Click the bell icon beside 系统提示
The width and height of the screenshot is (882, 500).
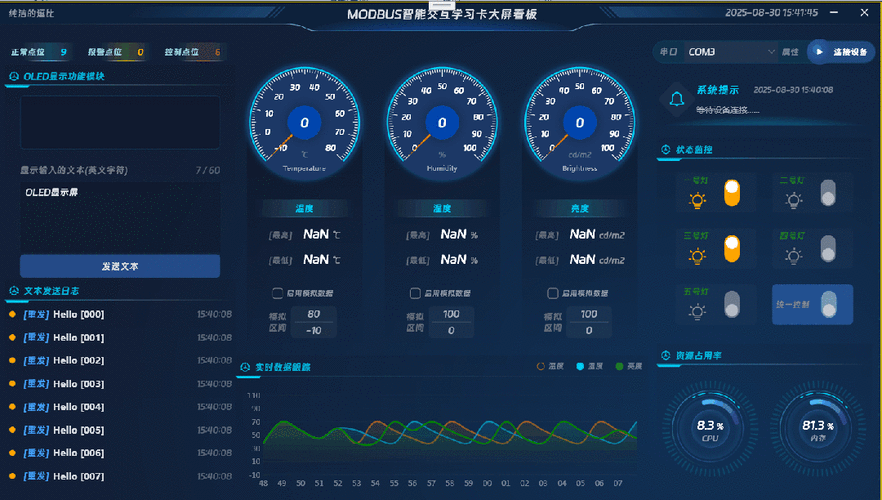(x=677, y=100)
